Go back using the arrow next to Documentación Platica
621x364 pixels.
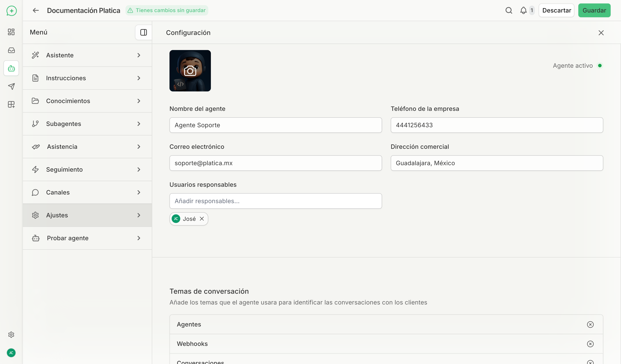click(36, 10)
